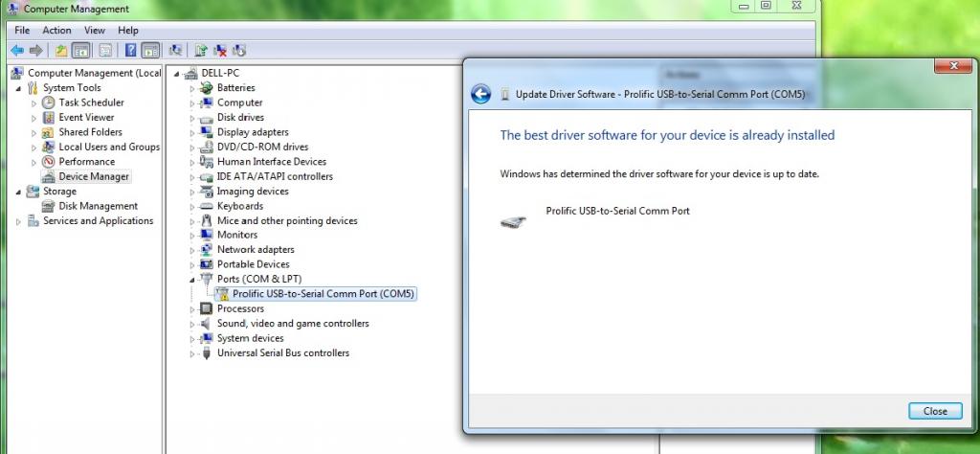Select Device Manager in left tree
The image size is (980, 454).
click(94, 177)
